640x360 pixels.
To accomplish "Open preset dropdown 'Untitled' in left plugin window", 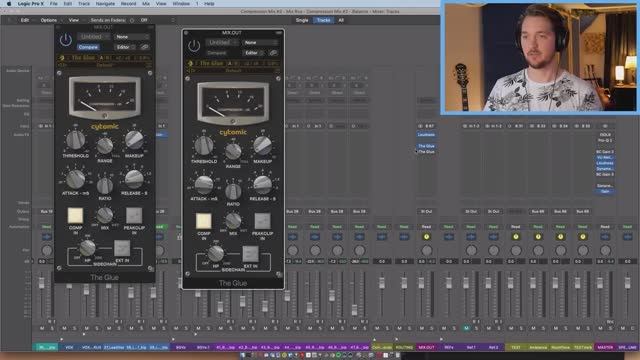I will (x=93, y=37).
